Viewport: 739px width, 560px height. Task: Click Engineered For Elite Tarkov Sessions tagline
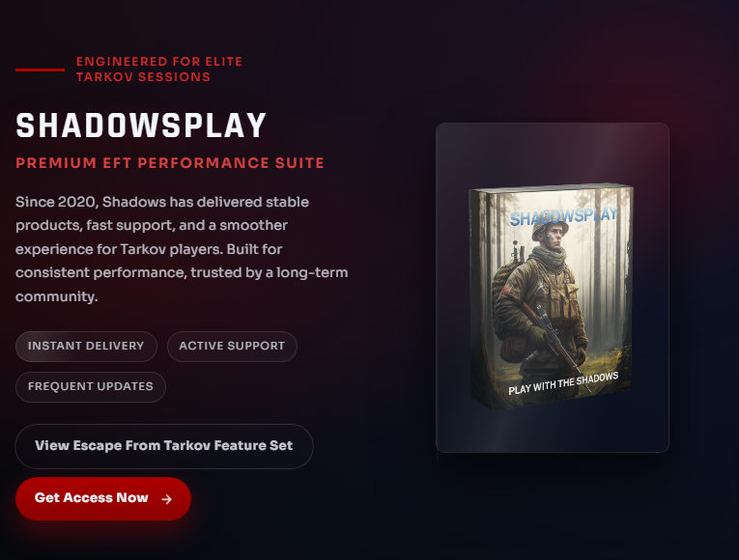tap(159, 70)
